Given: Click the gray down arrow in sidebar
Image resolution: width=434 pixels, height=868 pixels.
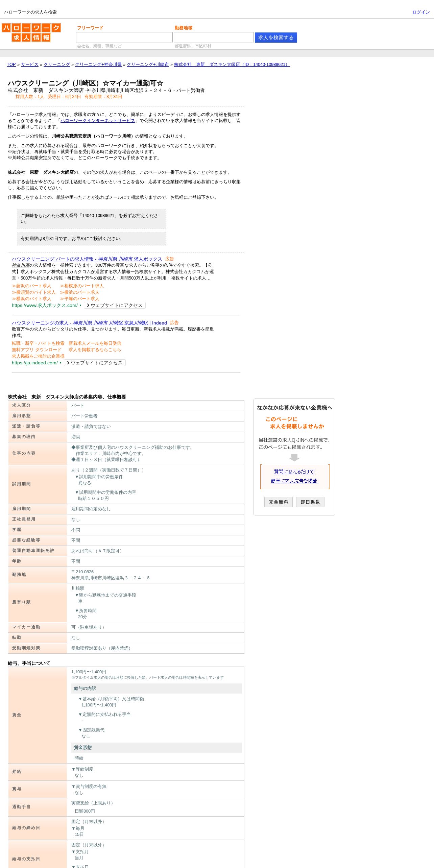Looking at the screenshot, I should coord(294,457).
